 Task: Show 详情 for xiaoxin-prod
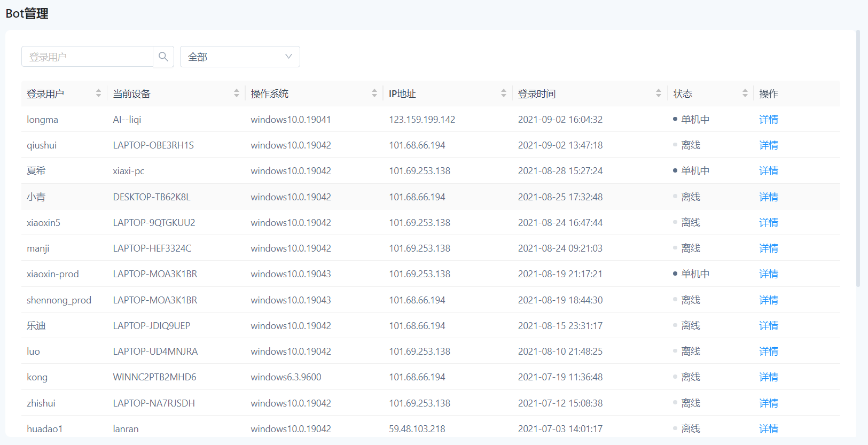(768, 274)
